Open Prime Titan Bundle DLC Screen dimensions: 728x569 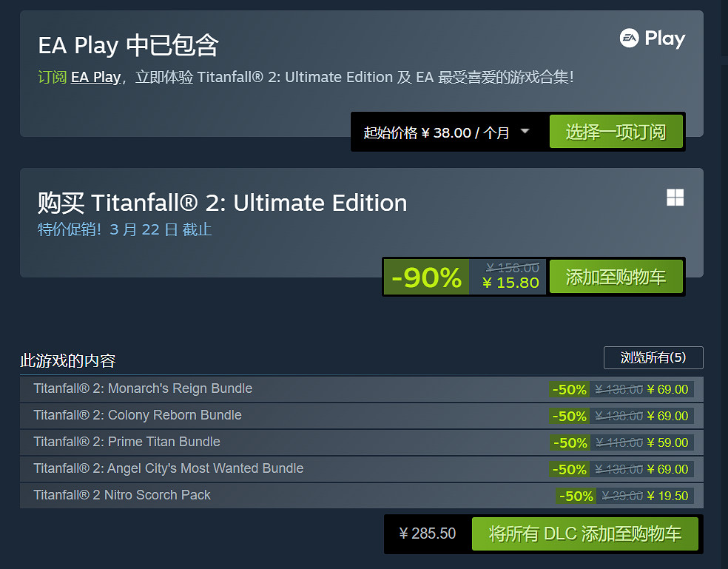(x=127, y=442)
